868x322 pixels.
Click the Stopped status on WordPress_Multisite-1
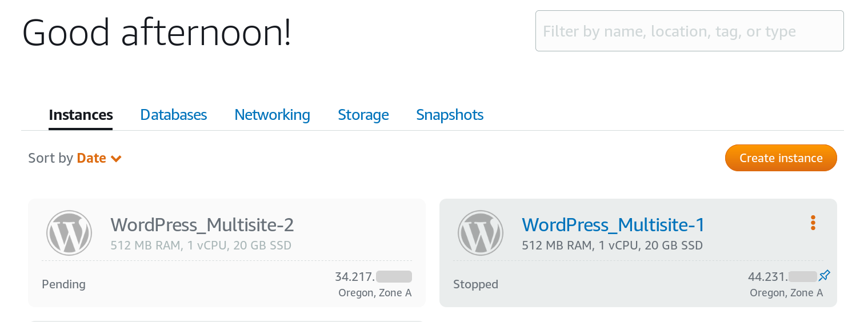[475, 284]
